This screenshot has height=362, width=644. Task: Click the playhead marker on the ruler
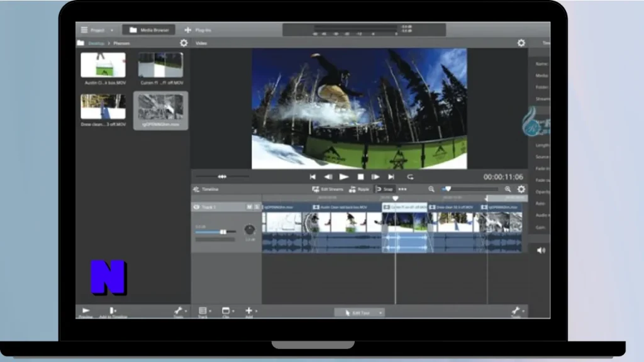coord(396,198)
